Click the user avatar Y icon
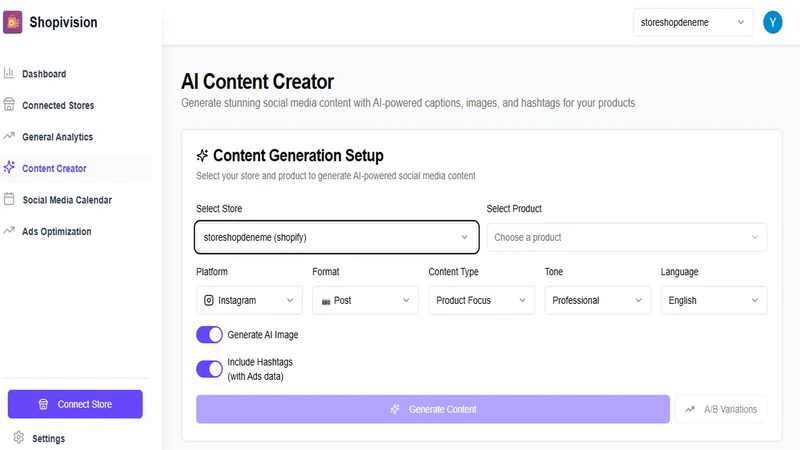Screen dimensions: 800x450 [x=772, y=22]
